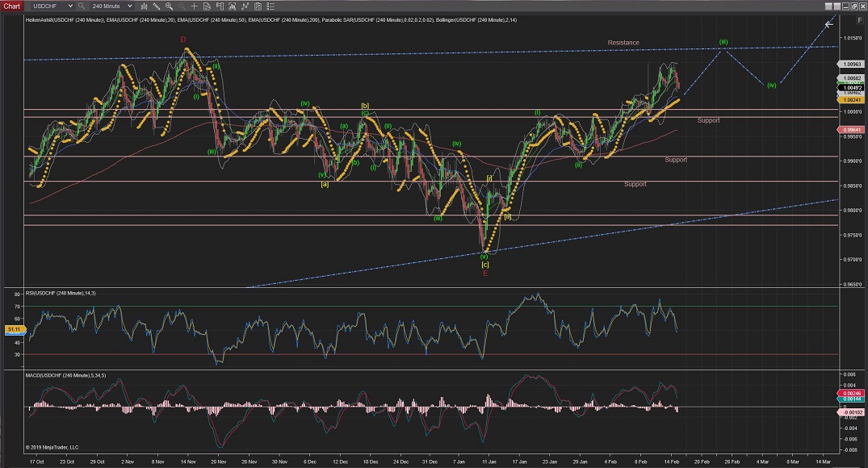Click the Support label near 0.9900 level
The width and height of the screenshot is (868, 468).
click(676, 160)
